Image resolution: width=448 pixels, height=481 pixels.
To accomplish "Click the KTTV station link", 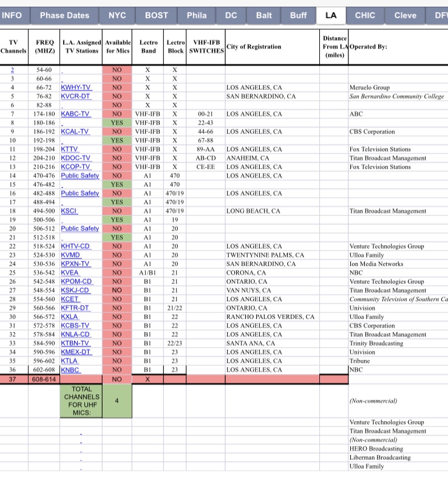I will click(x=70, y=149).
